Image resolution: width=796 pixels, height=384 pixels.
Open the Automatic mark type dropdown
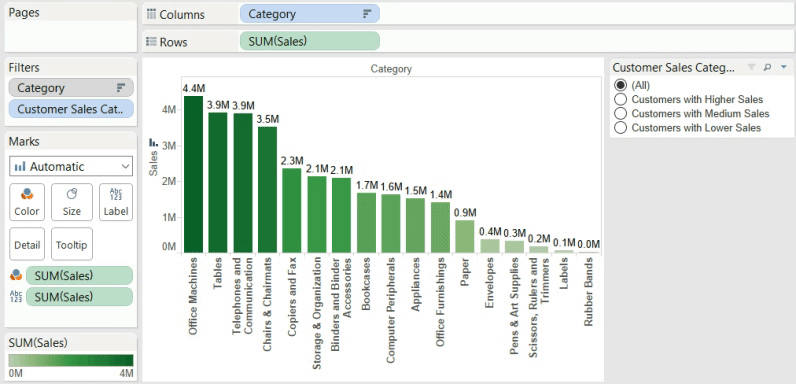coord(71,167)
